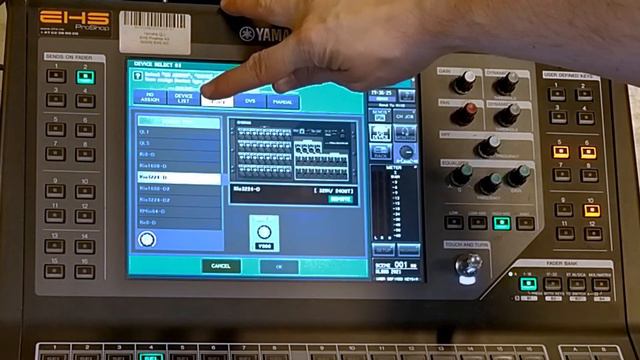Toggle the lit HIGH-MID EQ band key

tap(502, 223)
